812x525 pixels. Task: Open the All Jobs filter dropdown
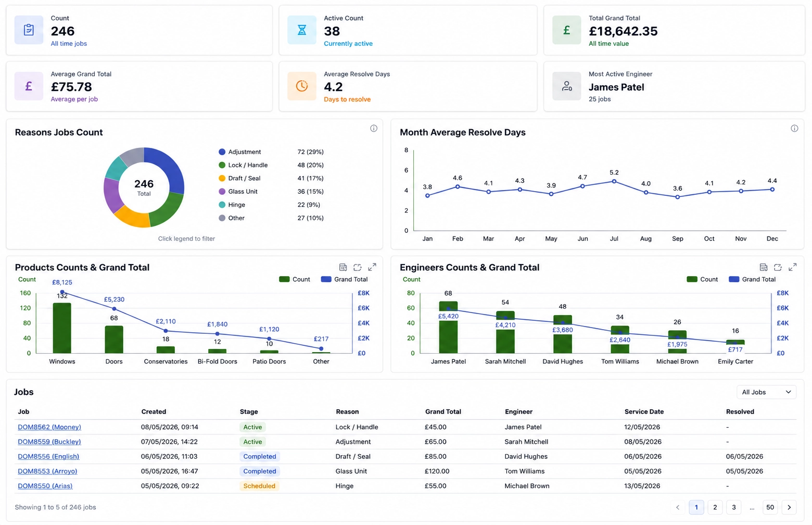click(x=767, y=392)
